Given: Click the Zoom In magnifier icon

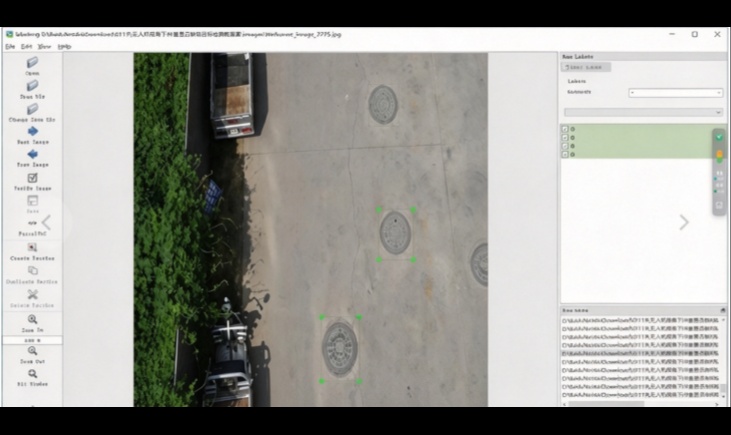Looking at the screenshot, I should (x=32, y=319).
